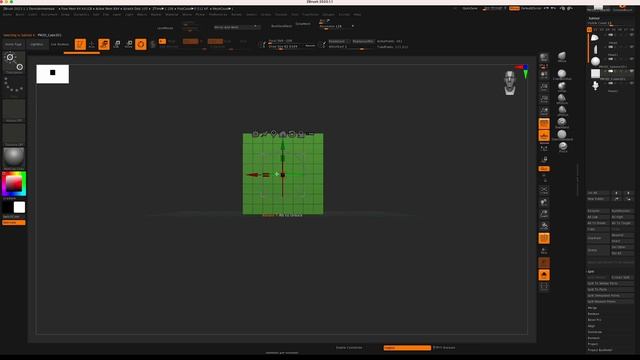Viewport: 640px width, 360px height.
Task: Open the Help menu
Action: [x=357, y=14]
